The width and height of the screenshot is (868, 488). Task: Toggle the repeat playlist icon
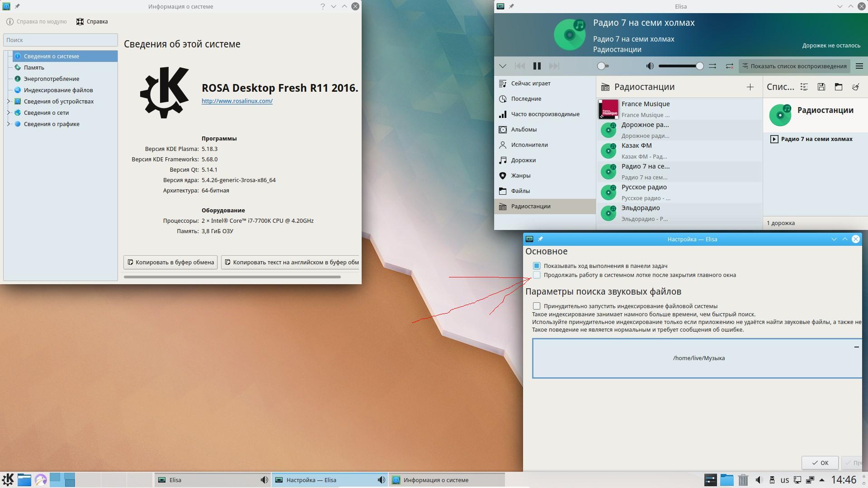[x=729, y=66]
